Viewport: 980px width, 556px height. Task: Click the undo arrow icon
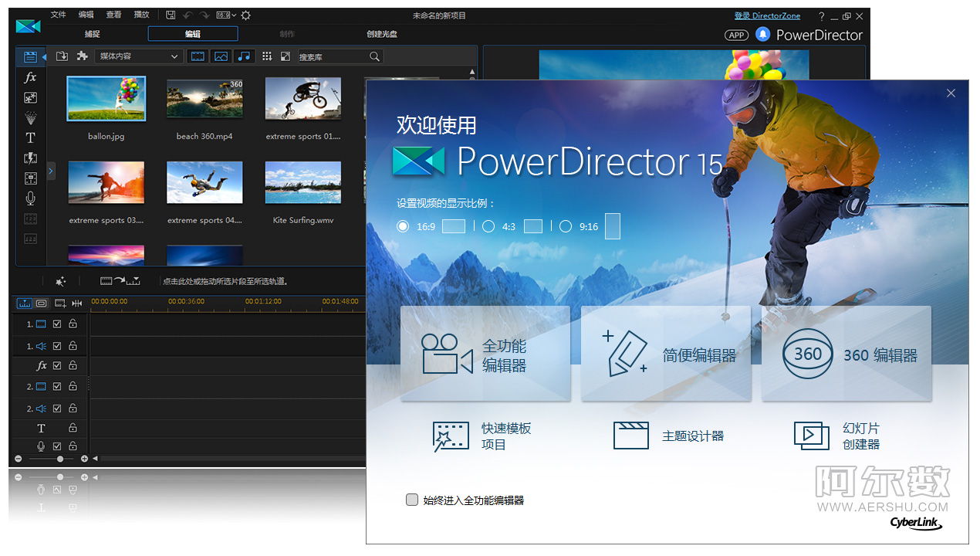pos(188,15)
